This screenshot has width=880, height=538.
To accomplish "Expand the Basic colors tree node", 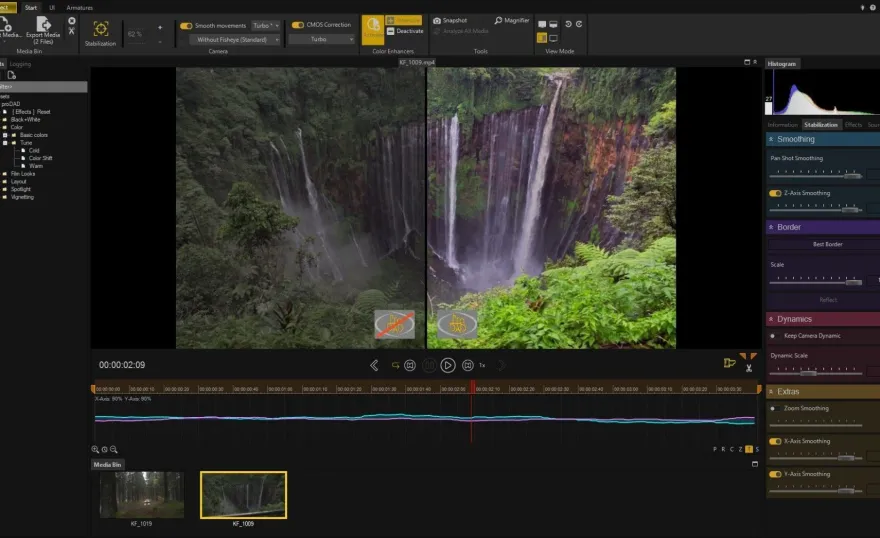I will pyautogui.click(x=5, y=135).
